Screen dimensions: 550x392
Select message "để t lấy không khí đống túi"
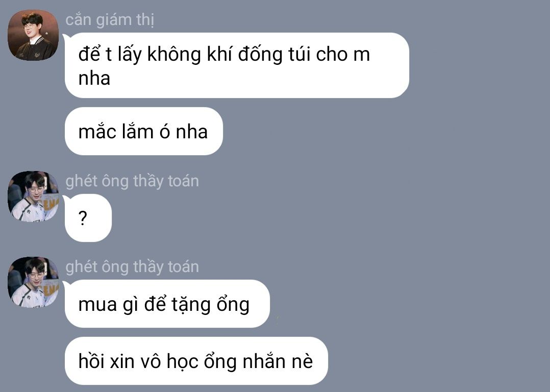[x=237, y=65]
